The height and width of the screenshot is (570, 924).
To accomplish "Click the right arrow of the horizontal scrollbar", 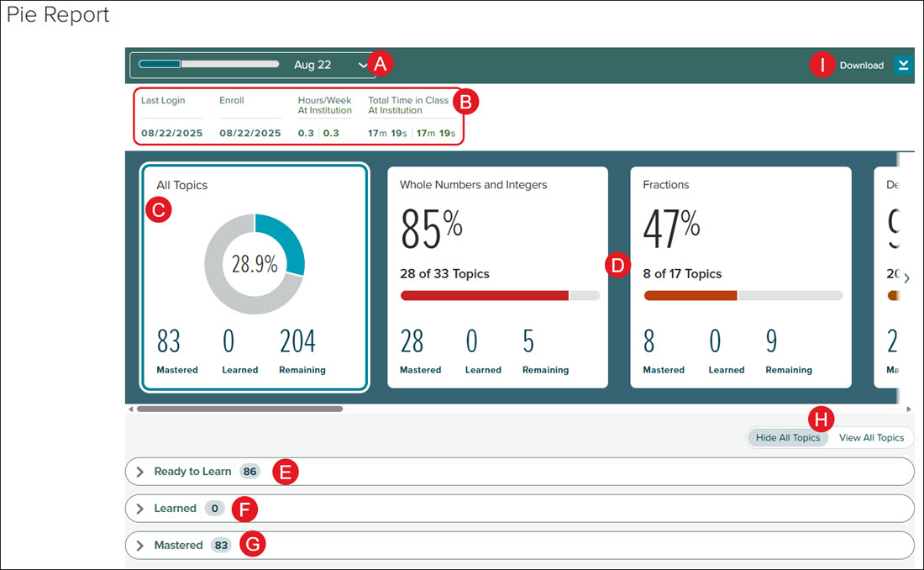I will 909,409.
